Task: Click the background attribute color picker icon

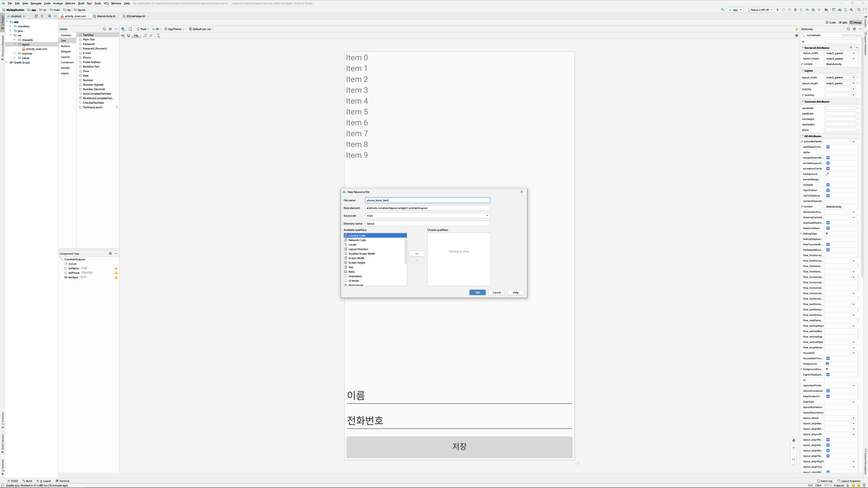Action: pyautogui.click(x=827, y=174)
